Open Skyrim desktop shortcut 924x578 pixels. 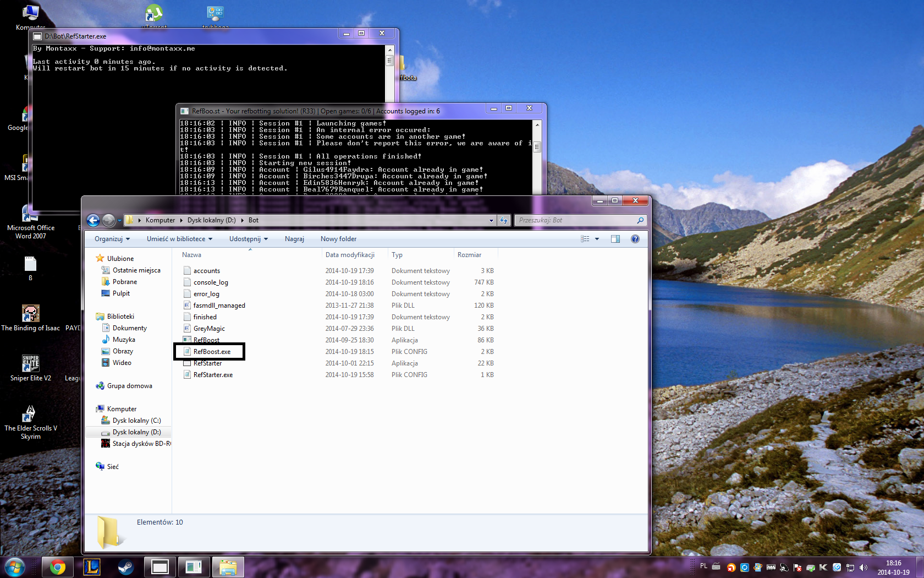[31, 422]
